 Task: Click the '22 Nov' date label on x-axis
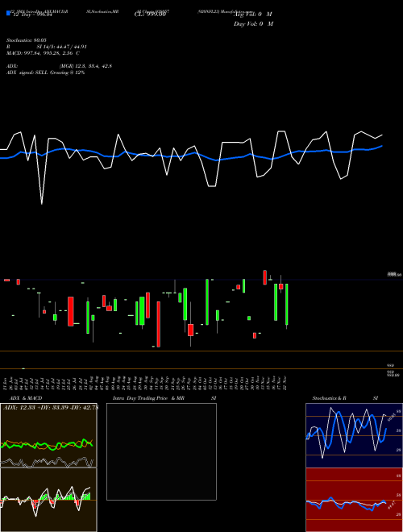[x=285, y=383]
